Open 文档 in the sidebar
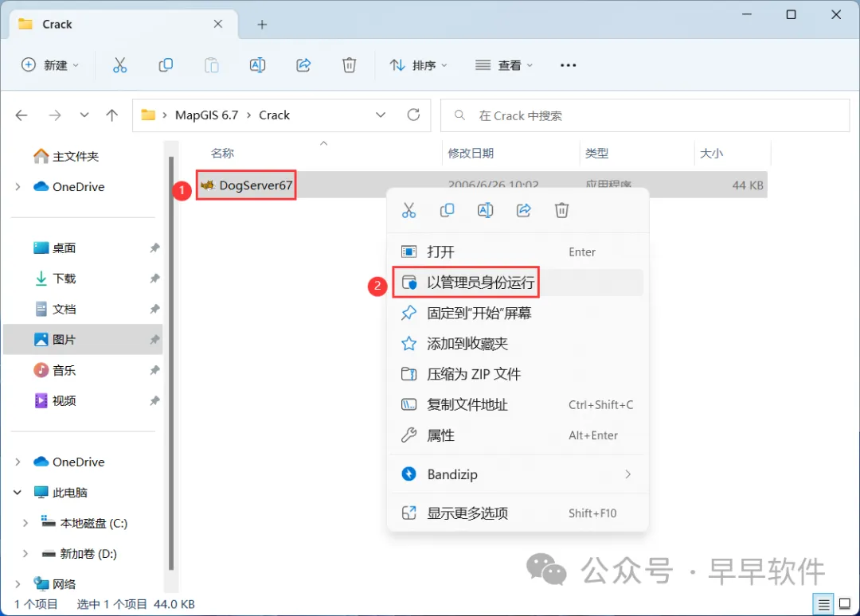Image resolution: width=860 pixels, height=616 pixels. coord(55,310)
